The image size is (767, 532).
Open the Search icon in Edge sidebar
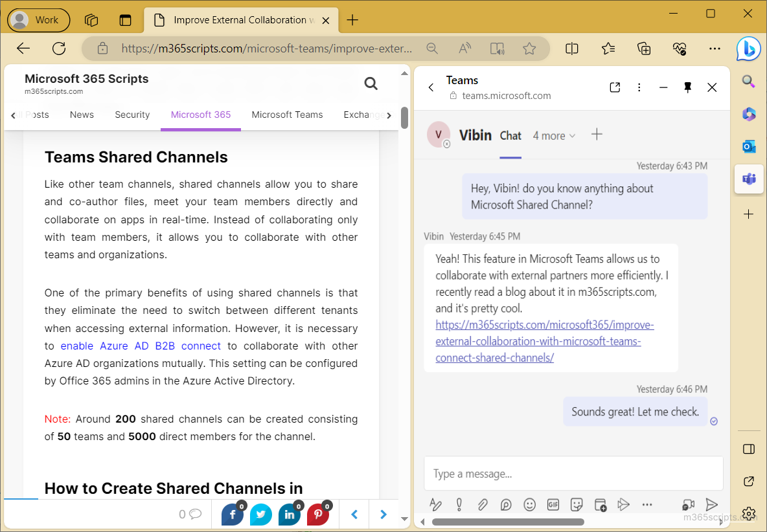[748, 81]
